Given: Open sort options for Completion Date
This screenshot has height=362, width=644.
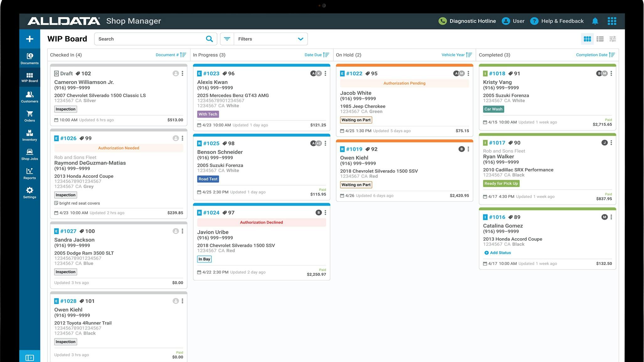Looking at the screenshot, I should pos(595,55).
